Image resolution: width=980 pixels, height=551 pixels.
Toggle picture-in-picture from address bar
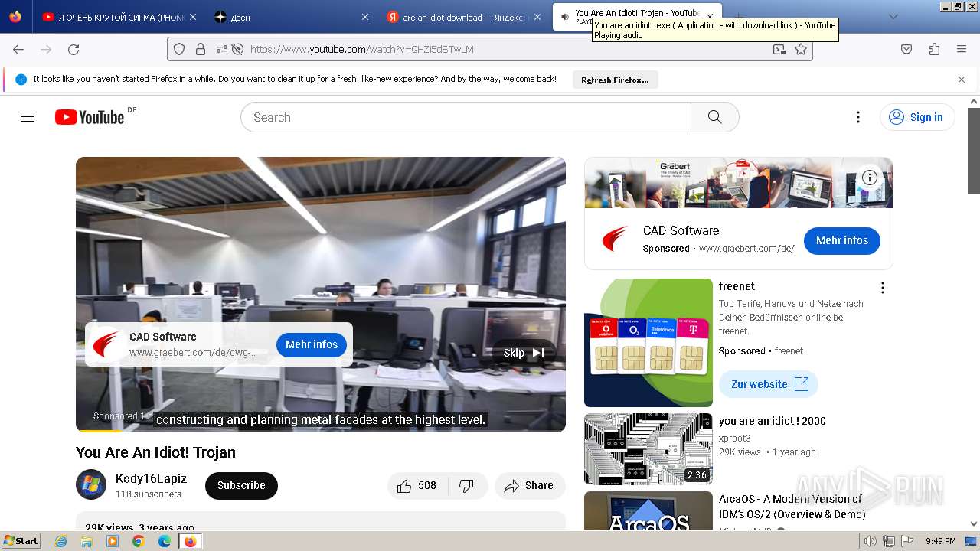click(x=779, y=49)
